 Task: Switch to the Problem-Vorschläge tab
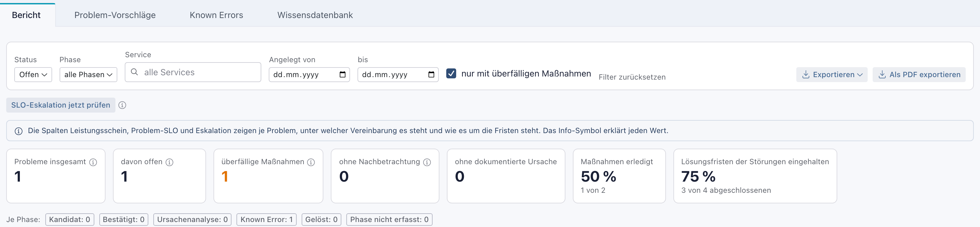pos(115,15)
